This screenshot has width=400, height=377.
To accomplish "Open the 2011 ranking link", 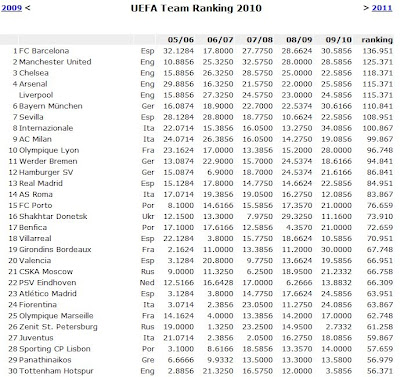I will pos(382,8).
